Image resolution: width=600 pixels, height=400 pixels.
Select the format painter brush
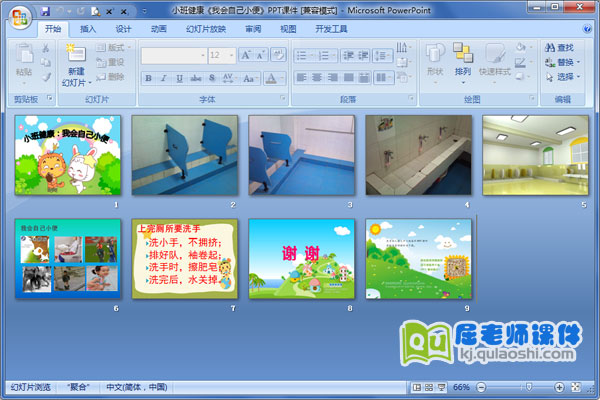pyautogui.click(x=46, y=77)
